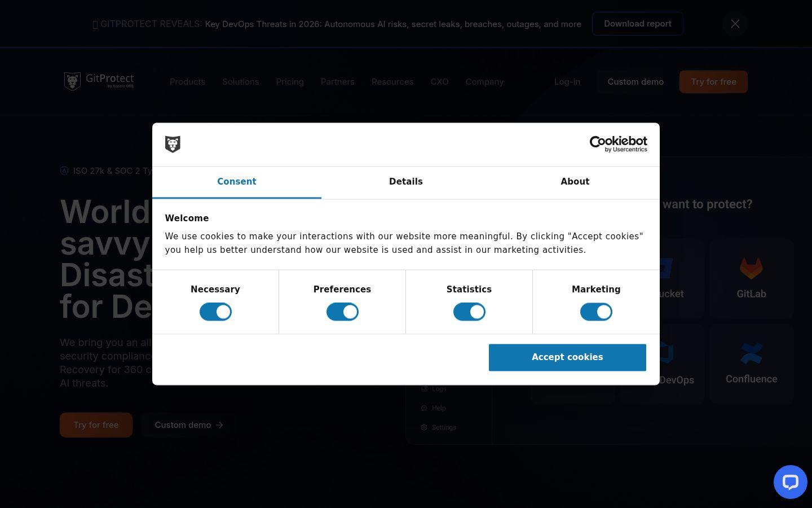This screenshot has height=508, width=812.
Task: Select the GitLab card
Action: (x=751, y=279)
